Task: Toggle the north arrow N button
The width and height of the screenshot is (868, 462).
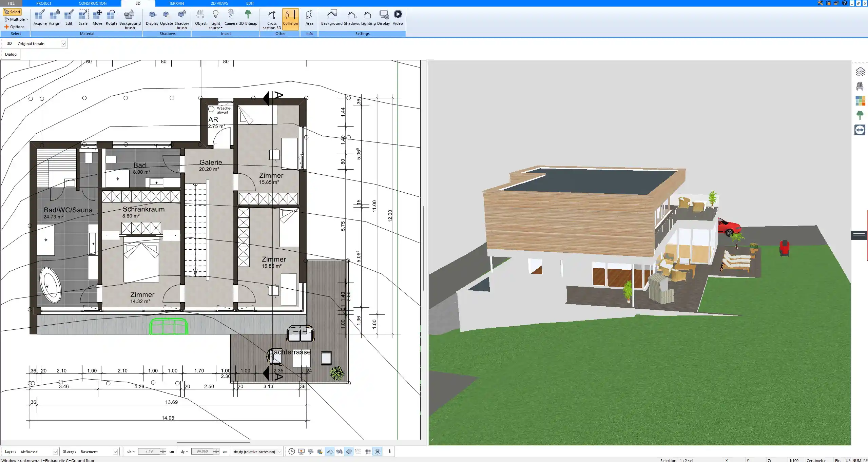Action: tap(377, 451)
